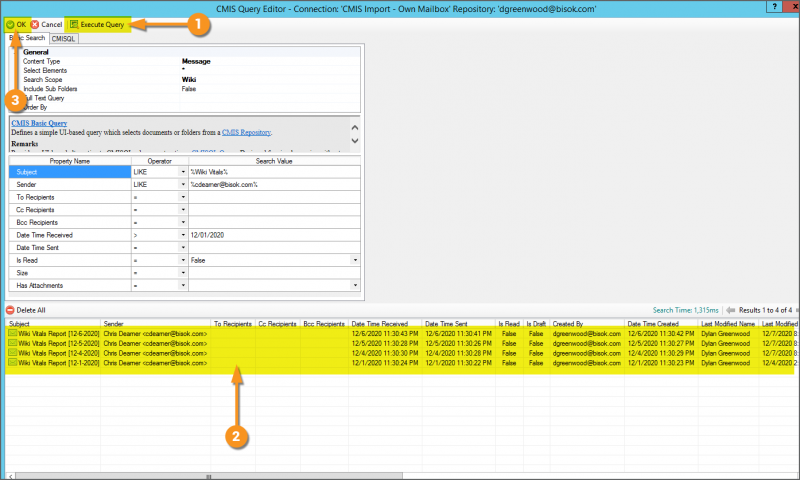Sort results by Date Time Created header
800x480 pixels.
[x=662, y=324]
